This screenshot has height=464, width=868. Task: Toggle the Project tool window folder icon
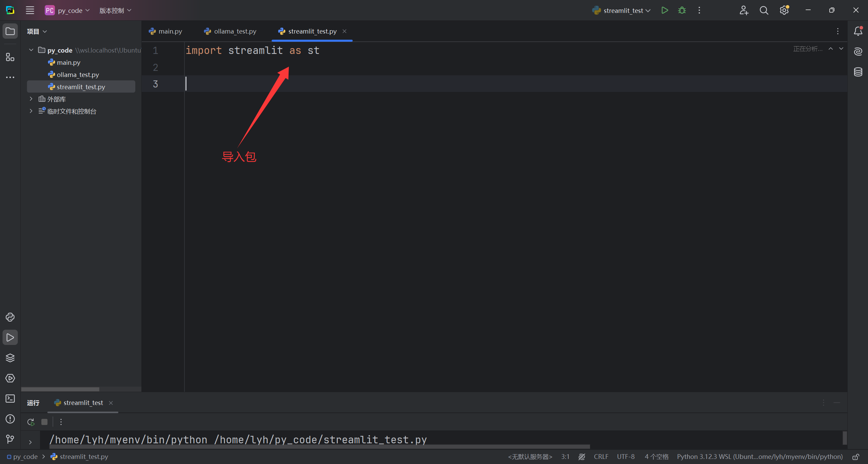tap(10, 31)
